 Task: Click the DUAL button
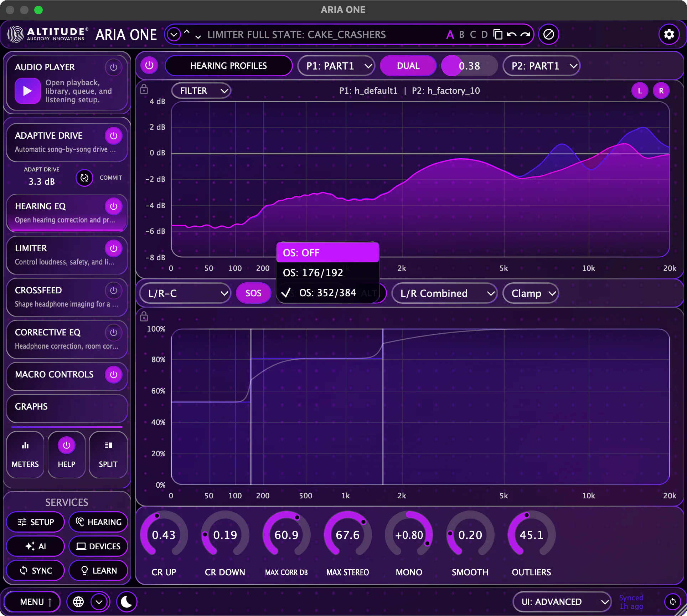point(408,66)
